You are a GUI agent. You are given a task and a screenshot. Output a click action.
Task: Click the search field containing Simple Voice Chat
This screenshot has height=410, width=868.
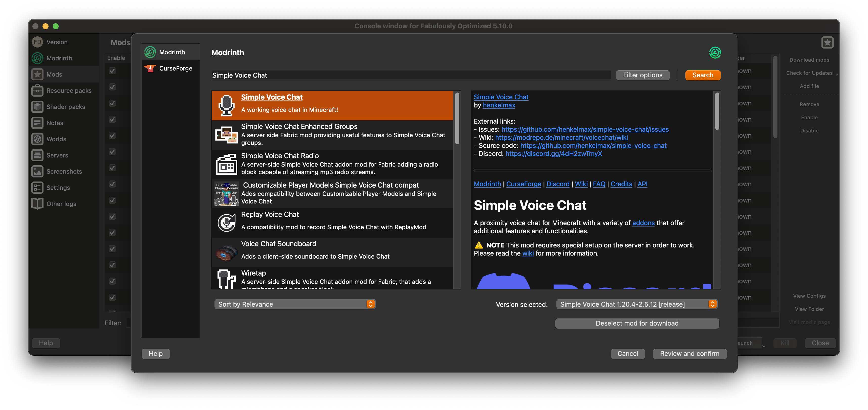411,75
